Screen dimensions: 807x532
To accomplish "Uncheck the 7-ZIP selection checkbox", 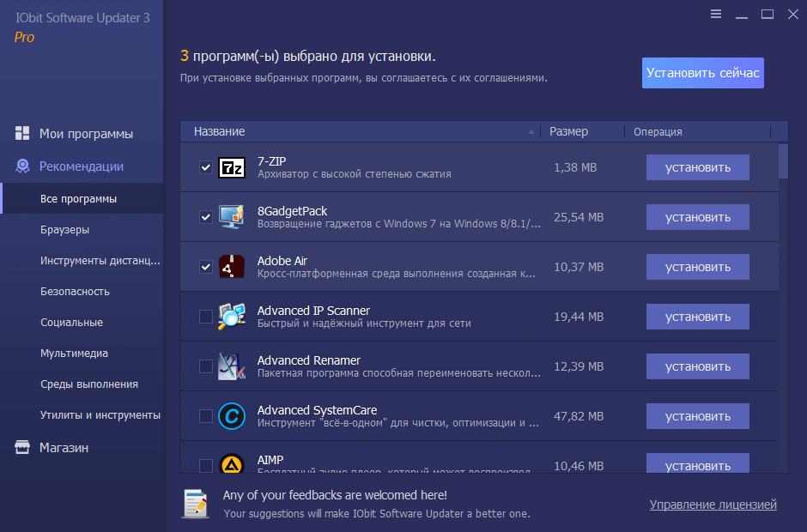I will pyautogui.click(x=205, y=167).
